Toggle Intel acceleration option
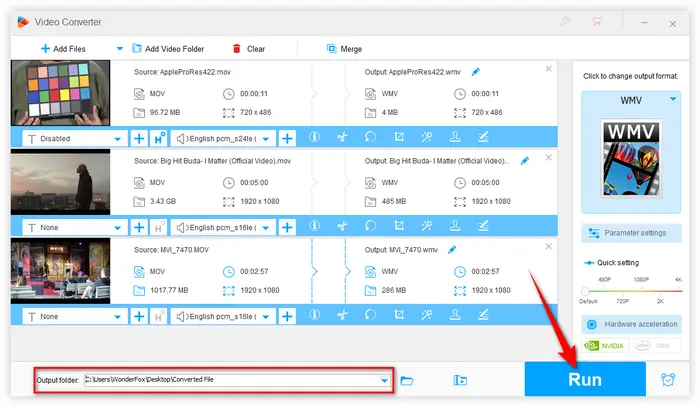The width and height of the screenshot is (700, 407). click(x=657, y=345)
